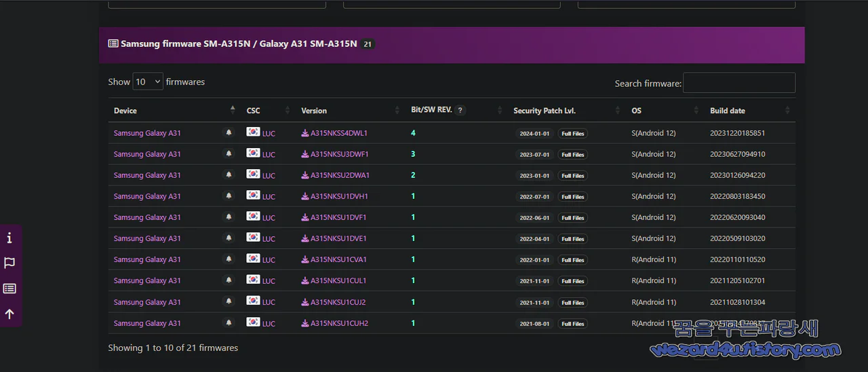Download firmware A315NKSU1DVH1

coord(335,196)
